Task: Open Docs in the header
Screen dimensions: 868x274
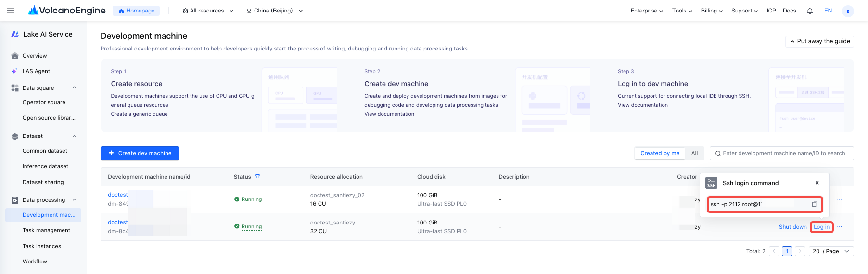Action: coord(789,11)
